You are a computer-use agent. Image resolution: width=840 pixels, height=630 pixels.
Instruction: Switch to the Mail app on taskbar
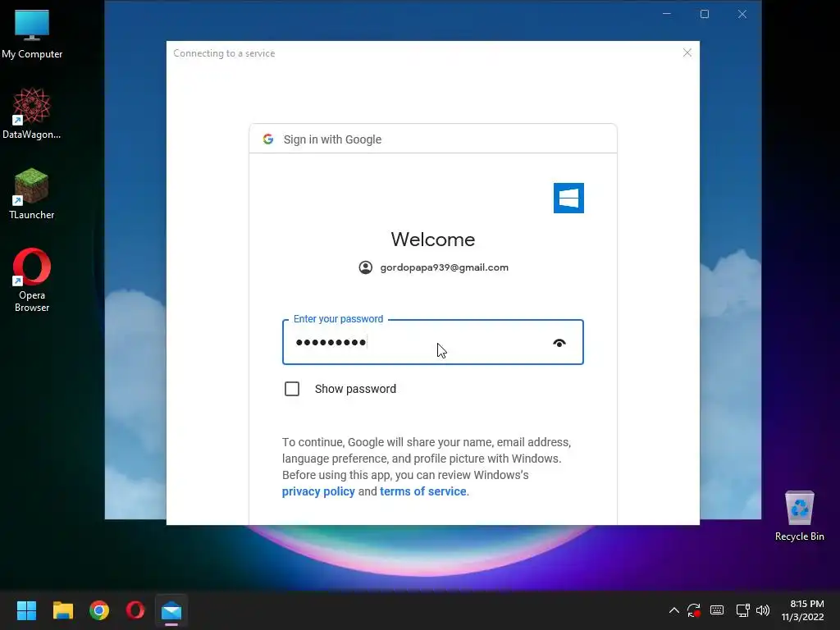(171, 610)
